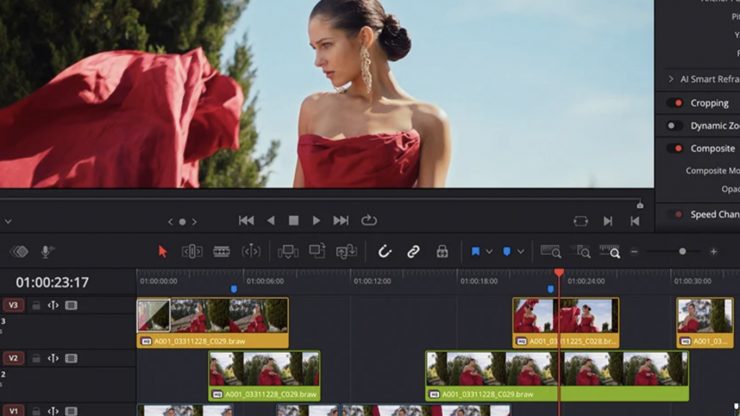
Task: Open the Composite section label
Action: 713,148
